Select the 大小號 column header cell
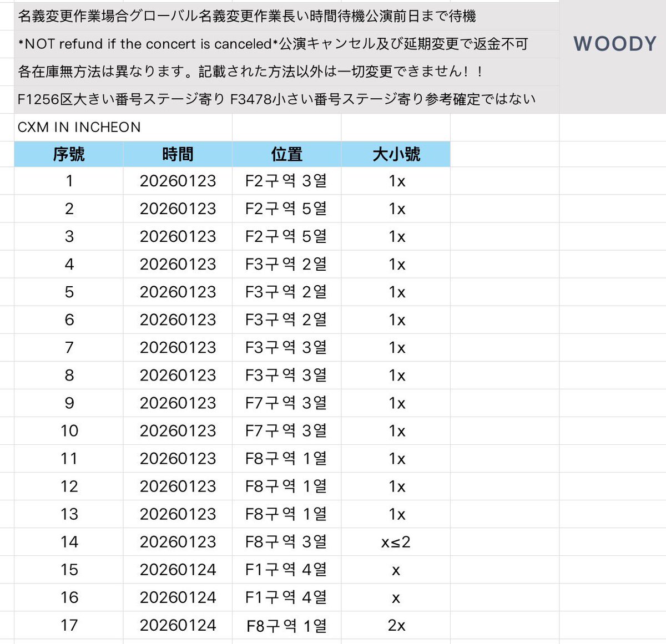 pos(396,154)
